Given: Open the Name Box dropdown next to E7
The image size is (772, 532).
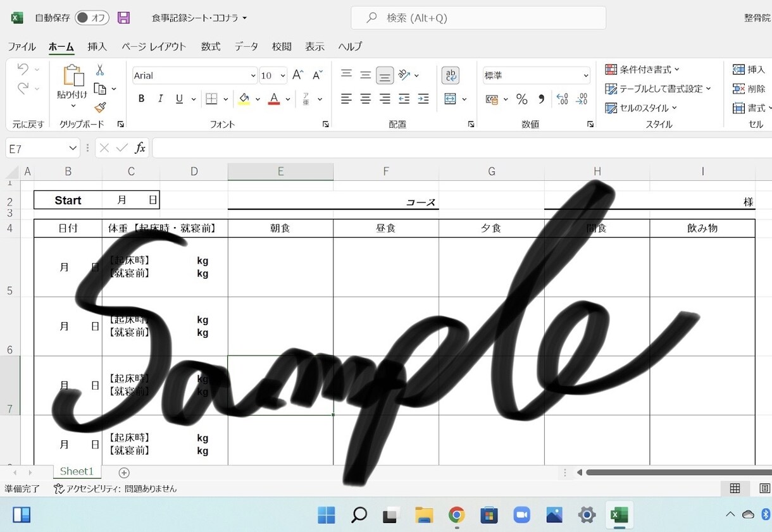Looking at the screenshot, I should click(73, 148).
